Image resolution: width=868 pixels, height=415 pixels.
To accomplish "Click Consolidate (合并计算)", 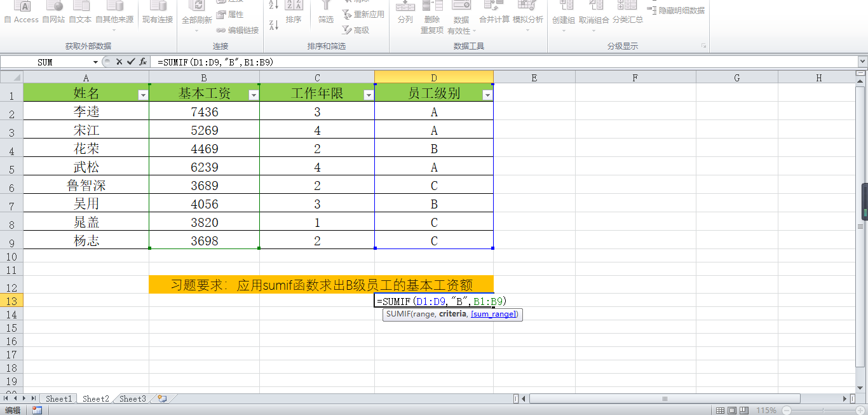I will [494, 13].
